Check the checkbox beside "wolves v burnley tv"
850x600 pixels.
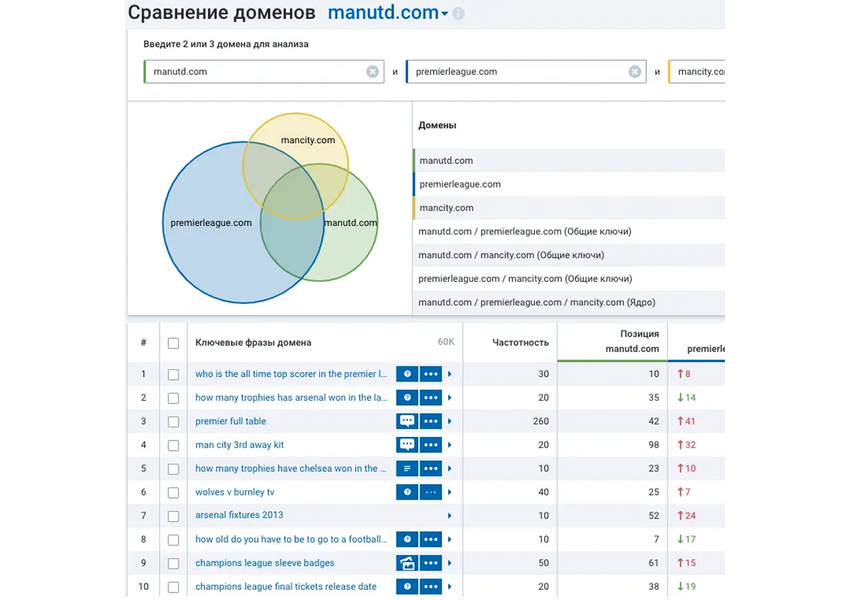tap(173, 492)
